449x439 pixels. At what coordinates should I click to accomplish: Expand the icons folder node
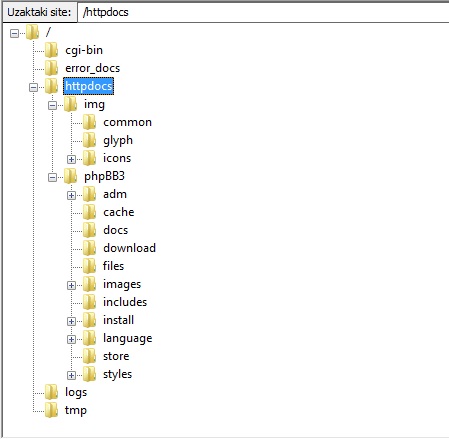click(x=71, y=159)
